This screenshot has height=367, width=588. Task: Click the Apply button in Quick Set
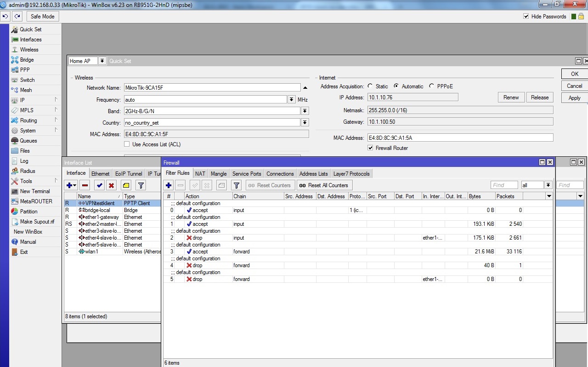(574, 97)
